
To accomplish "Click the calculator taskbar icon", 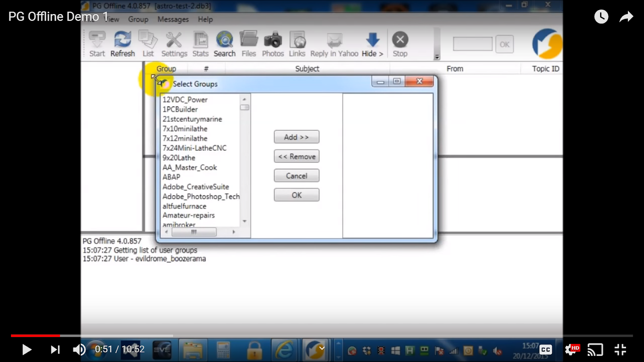I will (x=223, y=350).
